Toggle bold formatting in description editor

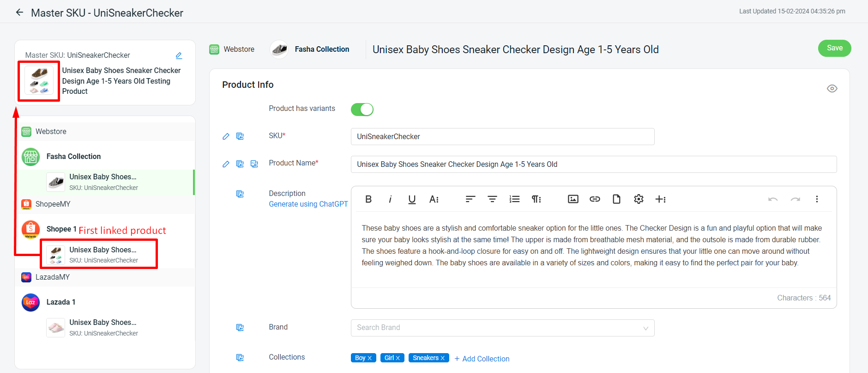pos(368,199)
